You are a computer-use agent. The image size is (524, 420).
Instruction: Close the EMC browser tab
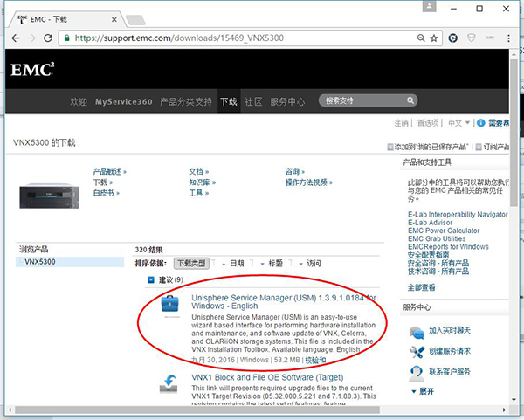(114, 20)
